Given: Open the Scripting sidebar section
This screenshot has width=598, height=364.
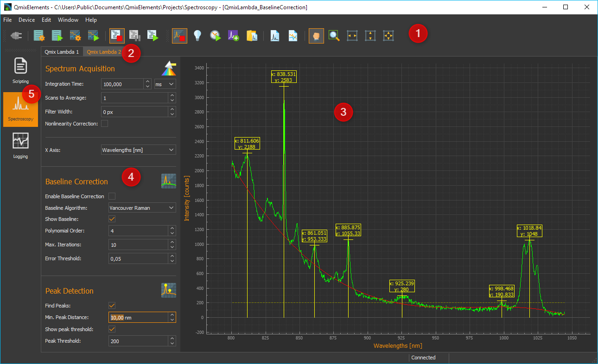Looking at the screenshot, I should pyautogui.click(x=20, y=70).
